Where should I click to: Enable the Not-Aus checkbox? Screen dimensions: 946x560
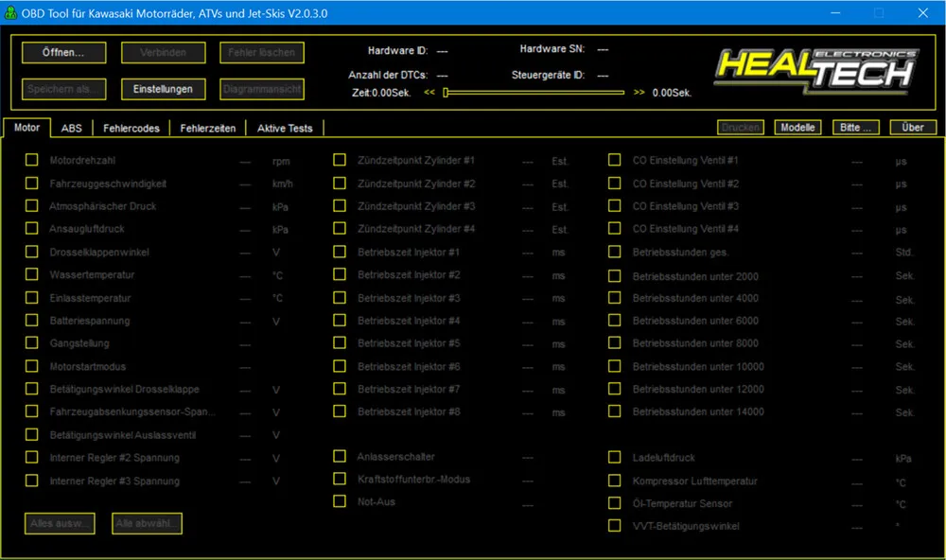point(340,502)
